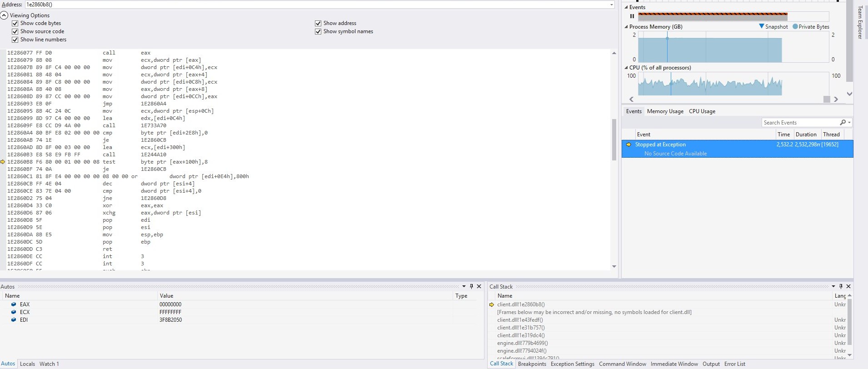The width and height of the screenshot is (868, 369).
Task: Open the Exception Settings tab
Action: 573,364
